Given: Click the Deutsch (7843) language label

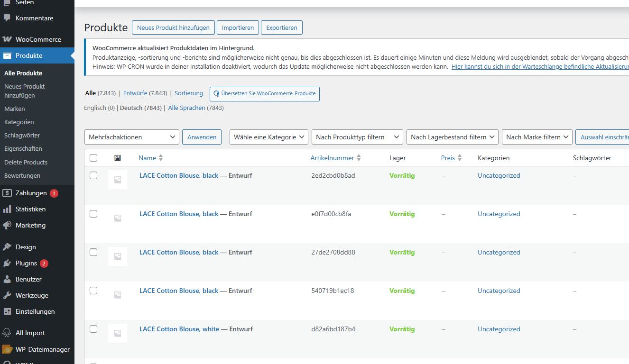Looking at the screenshot, I should 141,108.
